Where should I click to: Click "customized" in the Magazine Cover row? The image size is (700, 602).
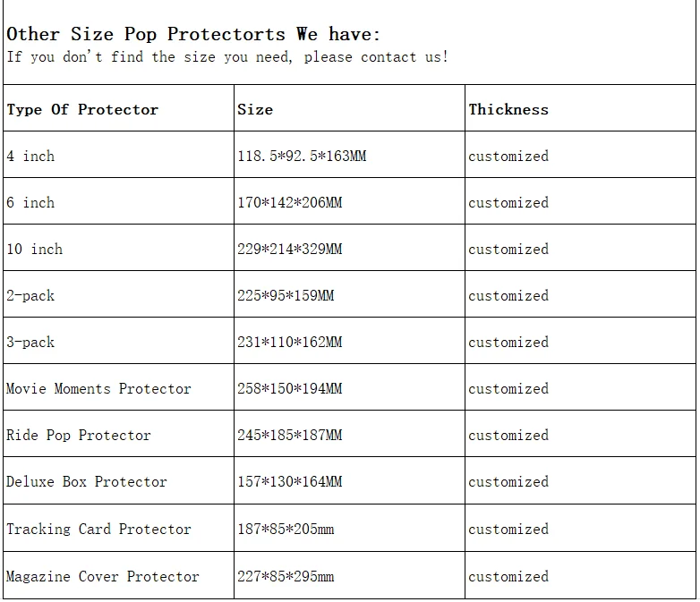pos(508,577)
